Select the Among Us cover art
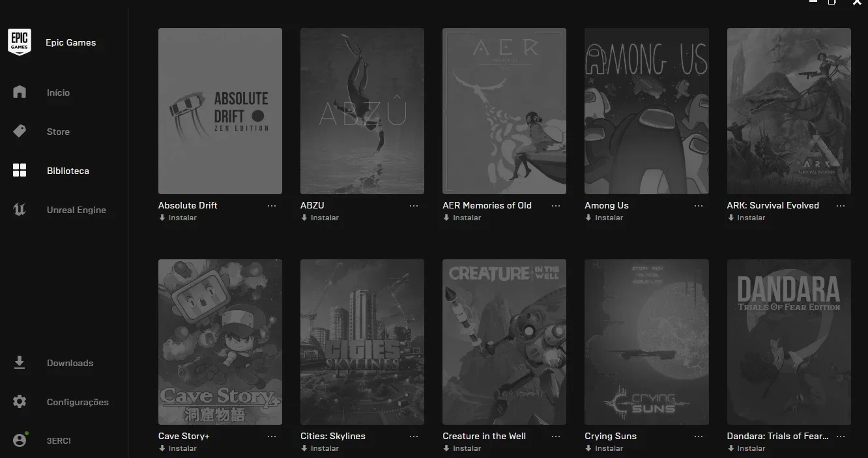 click(646, 111)
